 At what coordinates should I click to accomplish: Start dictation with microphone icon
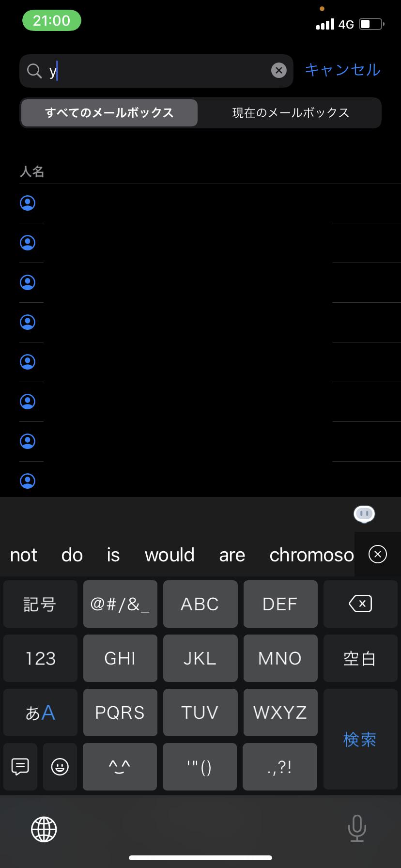tap(357, 828)
